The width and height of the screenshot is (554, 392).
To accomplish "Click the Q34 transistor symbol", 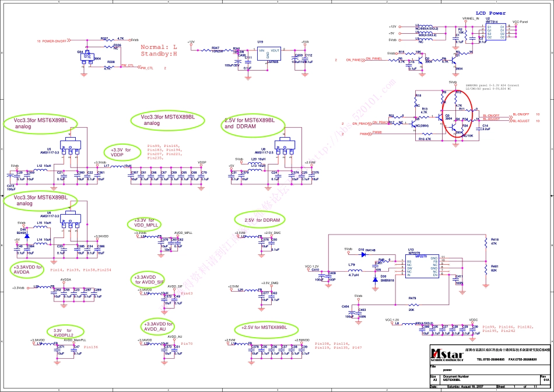I will pos(87,56).
